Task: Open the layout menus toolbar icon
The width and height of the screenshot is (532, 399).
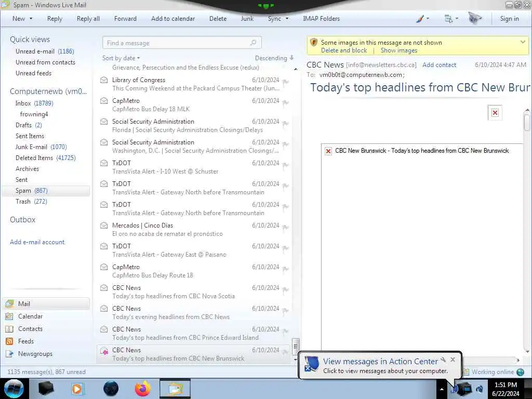Action: point(448,19)
